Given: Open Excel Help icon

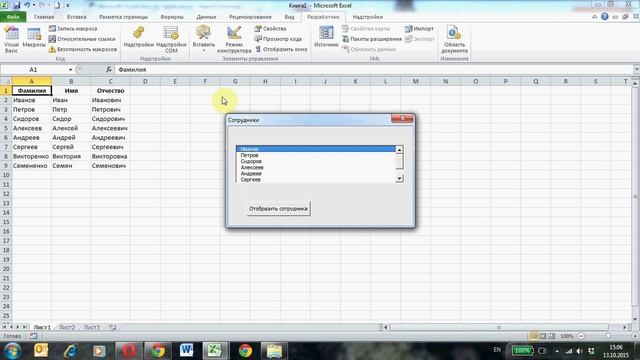Looking at the screenshot, I should [x=604, y=17].
